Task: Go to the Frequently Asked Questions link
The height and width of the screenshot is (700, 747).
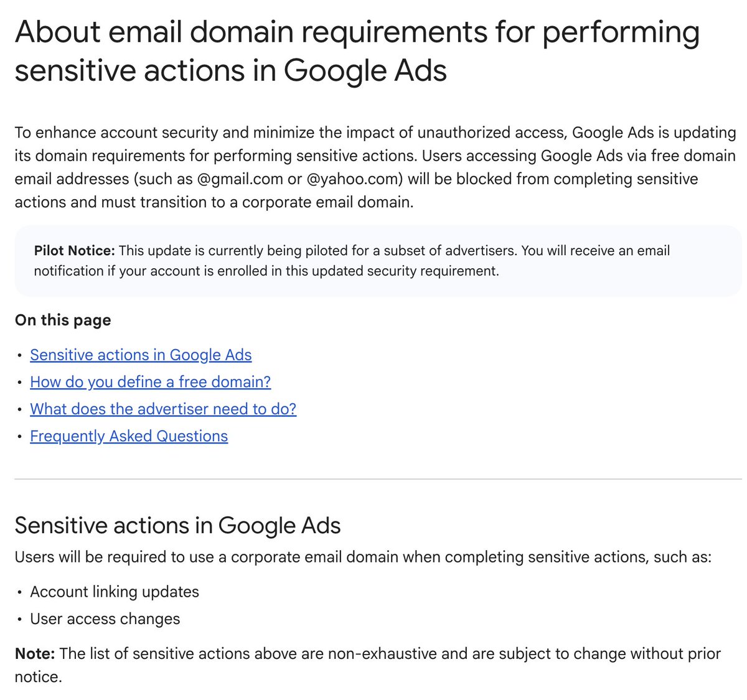Action: click(x=129, y=436)
